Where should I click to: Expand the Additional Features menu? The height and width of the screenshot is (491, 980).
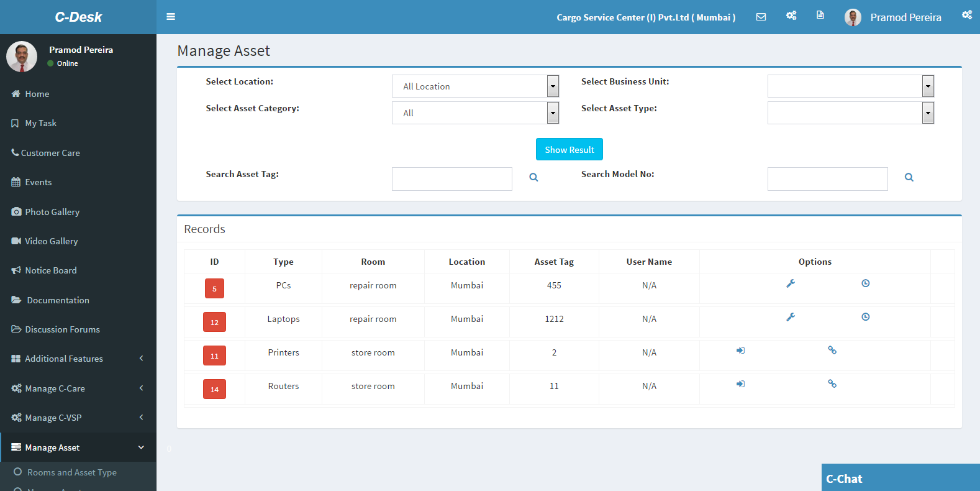[78, 359]
